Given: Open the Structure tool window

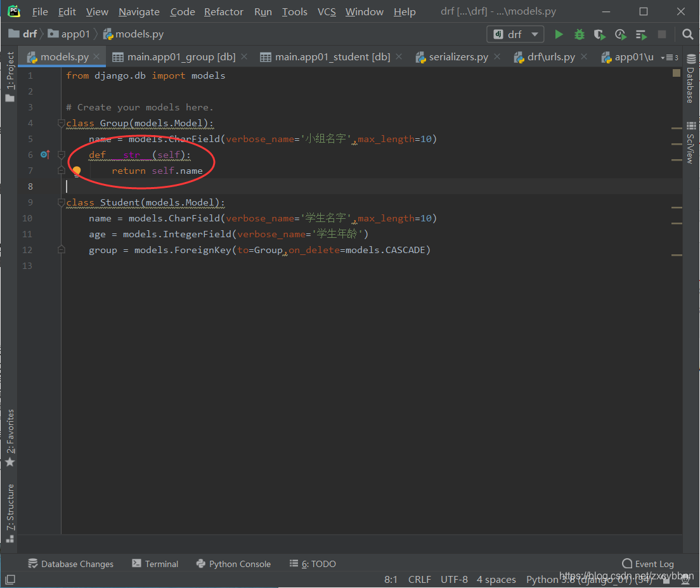Looking at the screenshot, I should click(x=10, y=513).
